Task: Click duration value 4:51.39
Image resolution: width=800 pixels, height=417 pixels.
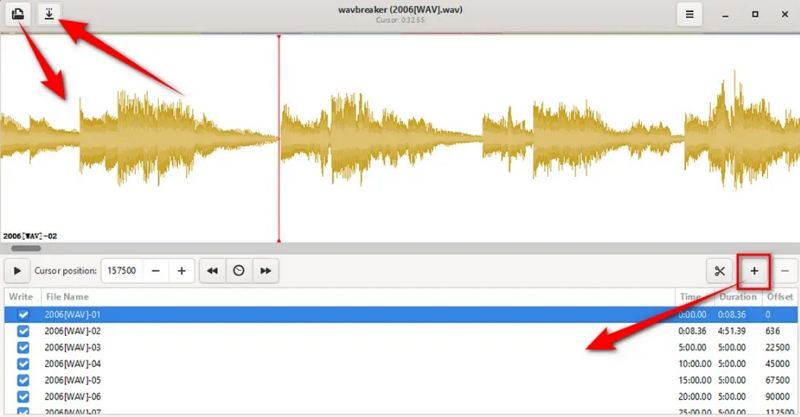Action: (x=732, y=331)
